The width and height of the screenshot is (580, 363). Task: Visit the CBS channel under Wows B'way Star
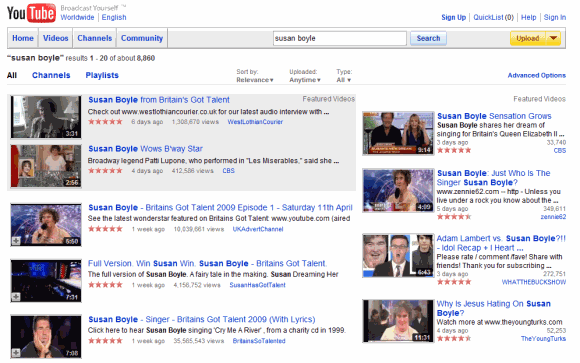[x=229, y=171]
